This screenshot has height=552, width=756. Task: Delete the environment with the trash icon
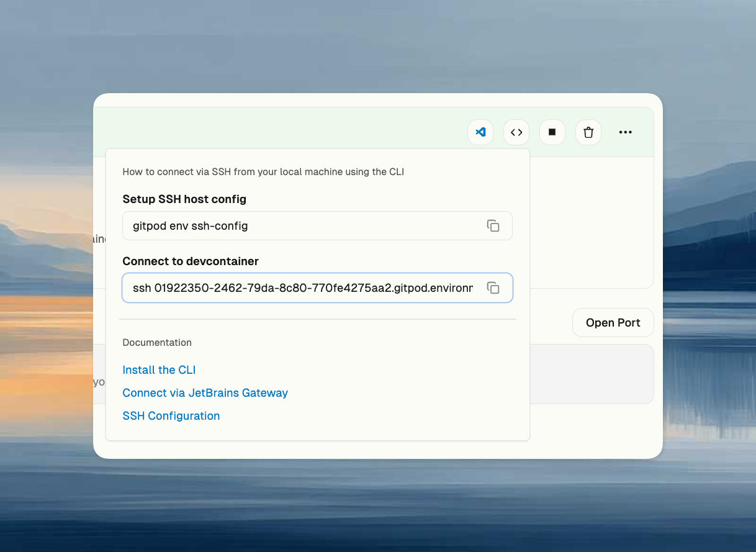588,132
